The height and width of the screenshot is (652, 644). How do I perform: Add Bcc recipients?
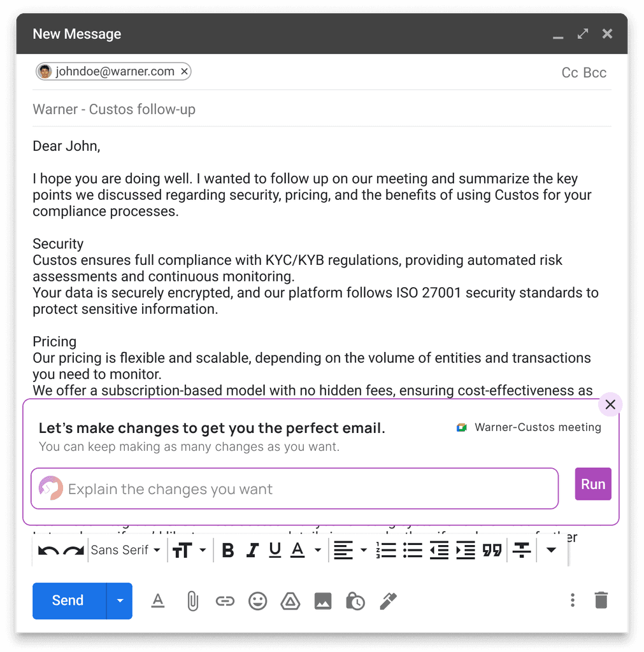click(x=595, y=73)
